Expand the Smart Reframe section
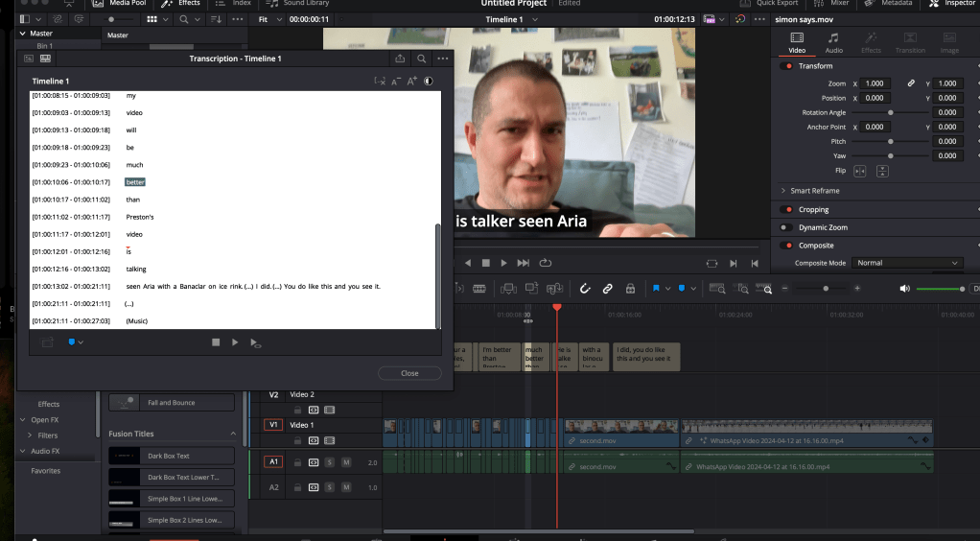 coord(783,191)
